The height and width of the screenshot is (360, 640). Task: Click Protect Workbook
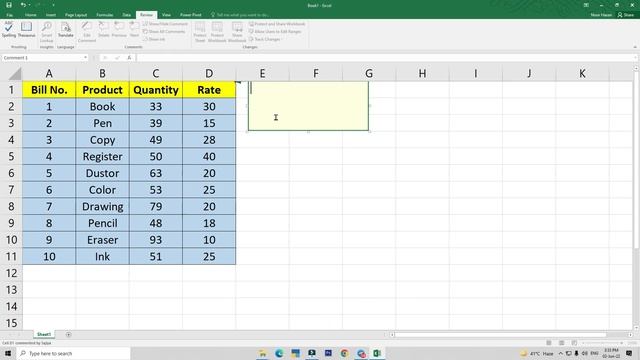coord(217,32)
